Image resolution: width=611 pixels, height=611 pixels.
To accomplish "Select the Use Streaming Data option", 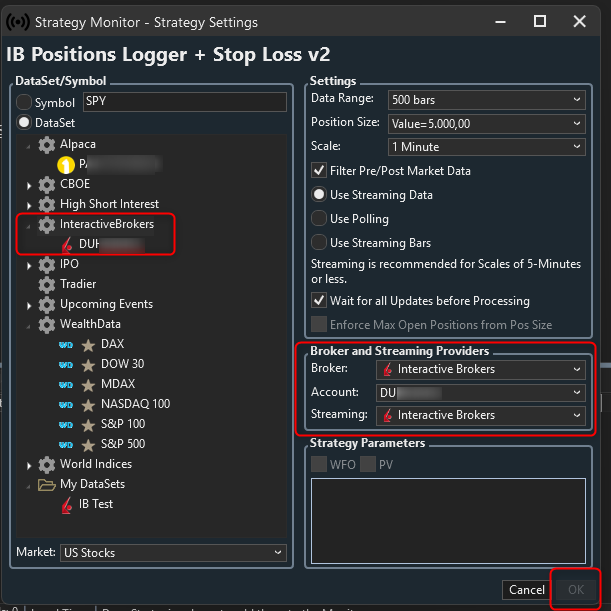I will click(319, 194).
